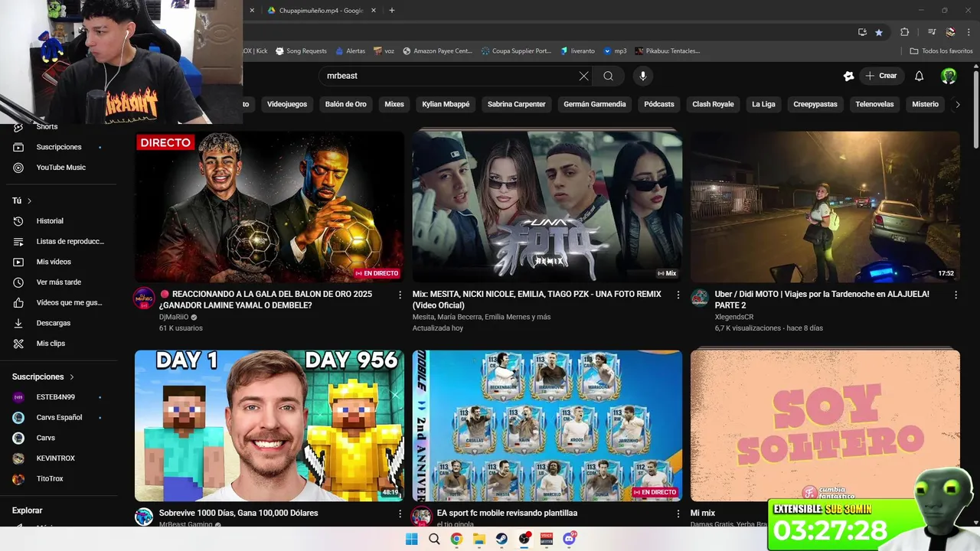The height and width of the screenshot is (551, 980).
Task: Open ESTEB4N99 subscription channel
Action: click(x=56, y=397)
